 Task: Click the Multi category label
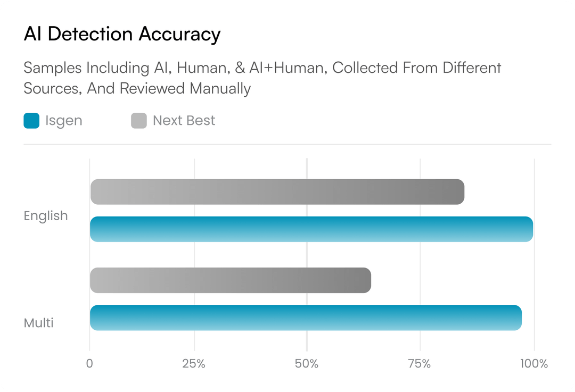39,323
